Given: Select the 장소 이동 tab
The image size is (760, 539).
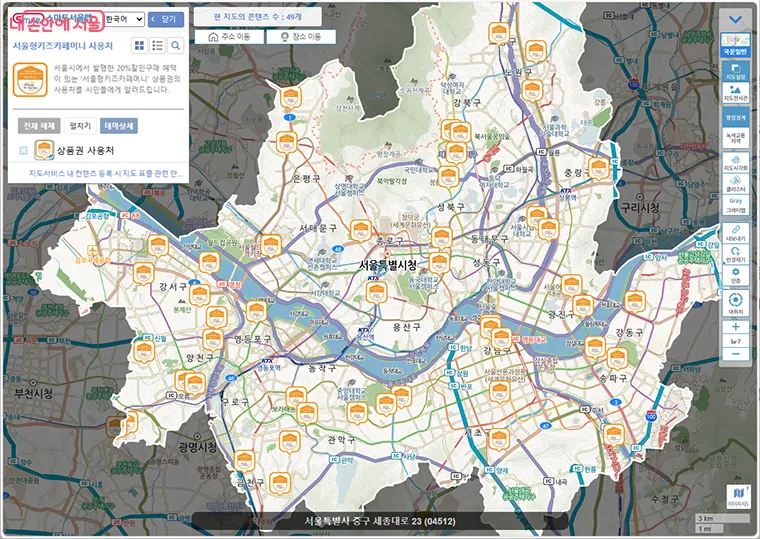Looking at the screenshot, I should pos(301,37).
